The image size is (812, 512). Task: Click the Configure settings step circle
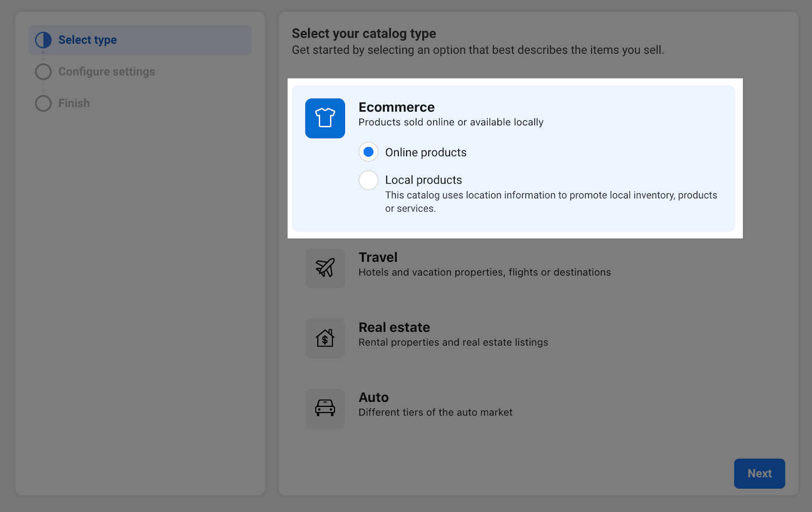pyautogui.click(x=43, y=72)
